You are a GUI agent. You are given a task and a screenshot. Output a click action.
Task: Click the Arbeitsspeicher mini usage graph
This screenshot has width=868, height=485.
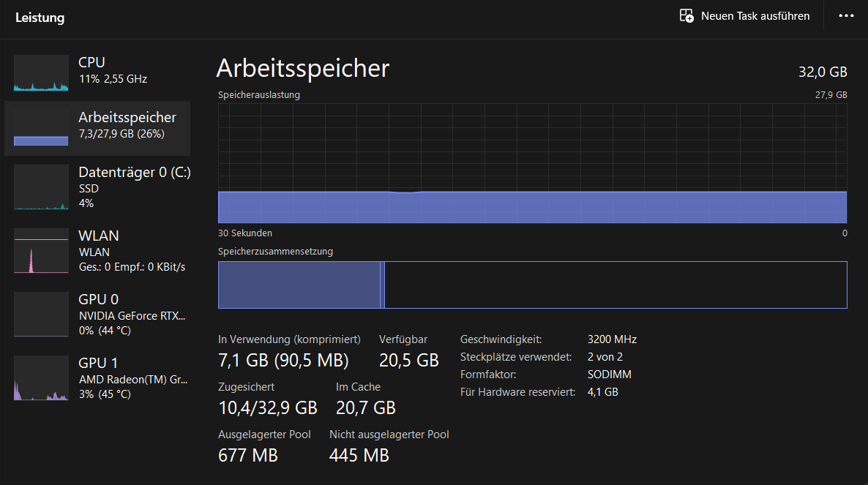point(41,128)
